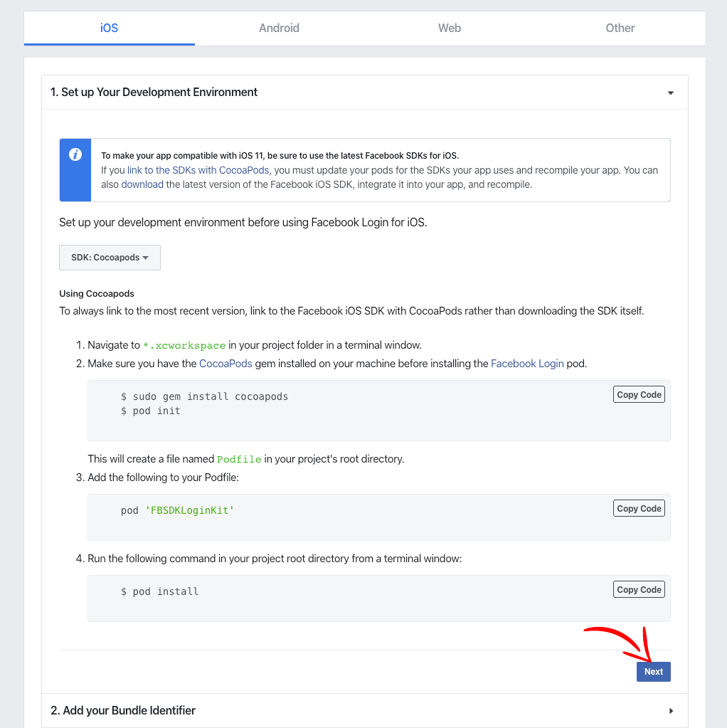Viewport: 727px width, 728px height.
Task: Open the Facebook Login pod link
Action: point(527,364)
